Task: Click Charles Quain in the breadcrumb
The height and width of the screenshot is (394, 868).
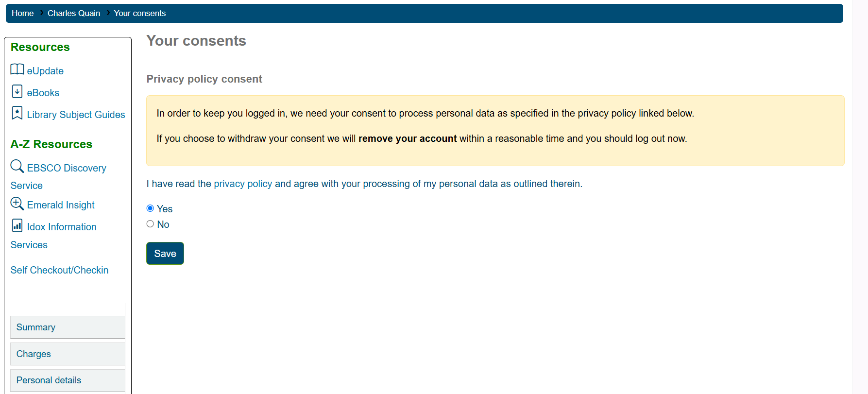Action: pyautogui.click(x=74, y=14)
